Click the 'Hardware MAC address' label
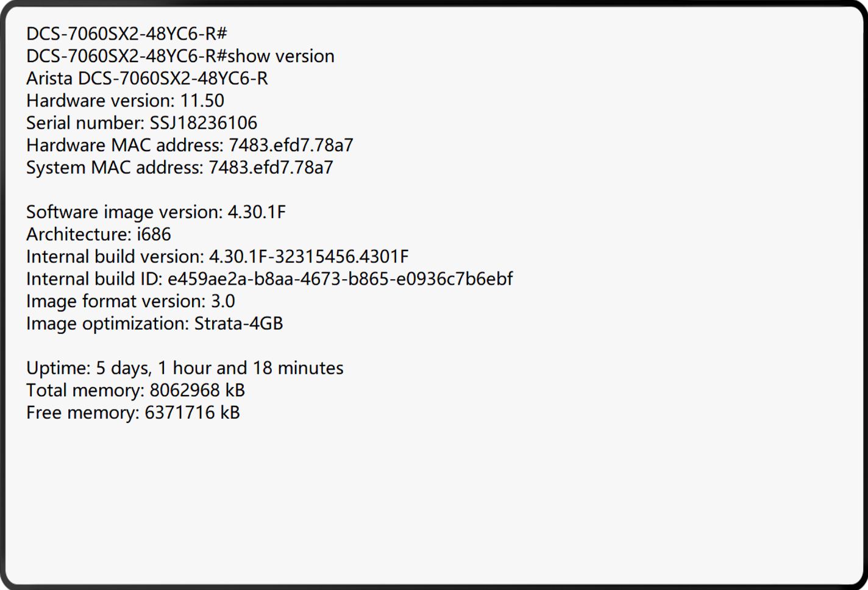 coord(124,145)
